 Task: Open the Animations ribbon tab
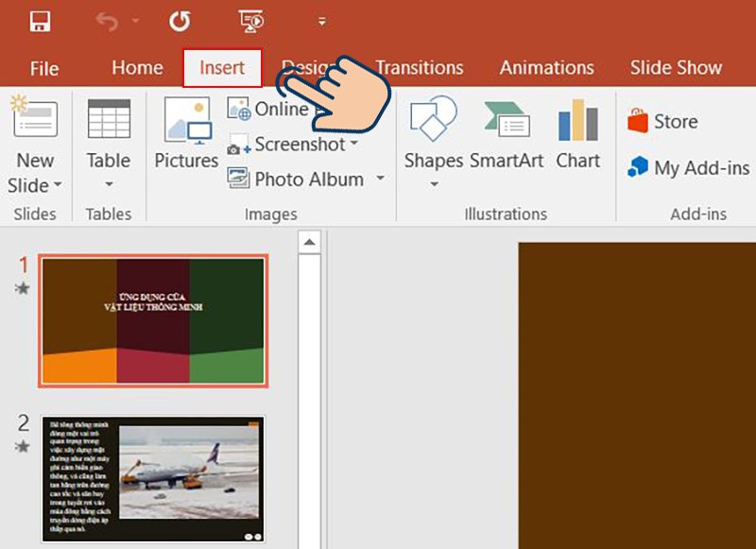tap(546, 67)
